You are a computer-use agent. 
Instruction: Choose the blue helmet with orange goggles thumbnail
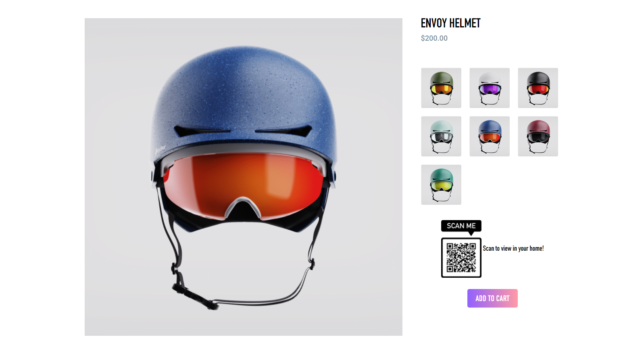(490, 136)
